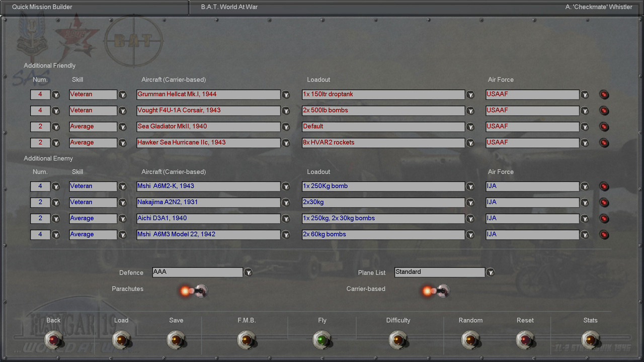Click the red light beside the Sea Gladiator MkII row

click(x=604, y=127)
